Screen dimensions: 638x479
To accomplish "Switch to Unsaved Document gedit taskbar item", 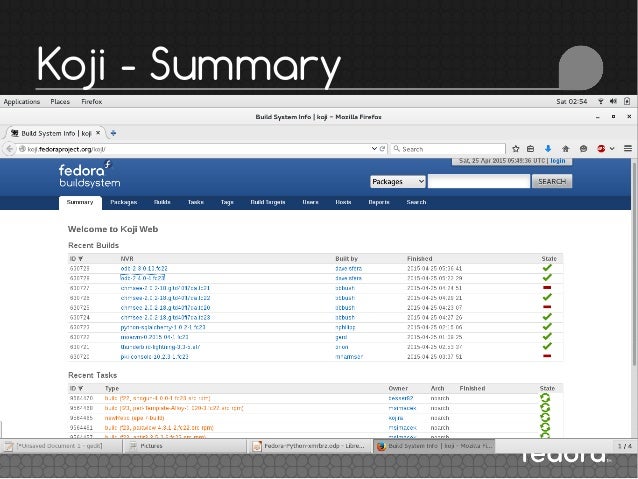I will pyautogui.click(x=61, y=446).
